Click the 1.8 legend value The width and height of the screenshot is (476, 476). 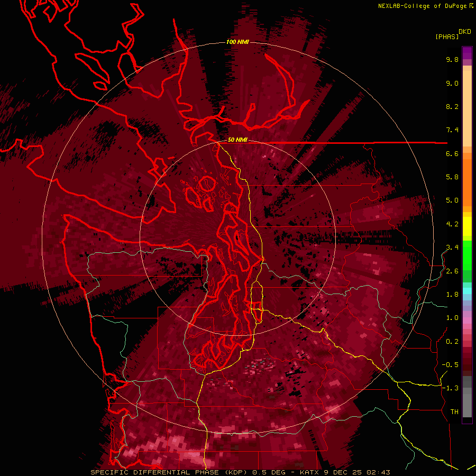click(452, 295)
